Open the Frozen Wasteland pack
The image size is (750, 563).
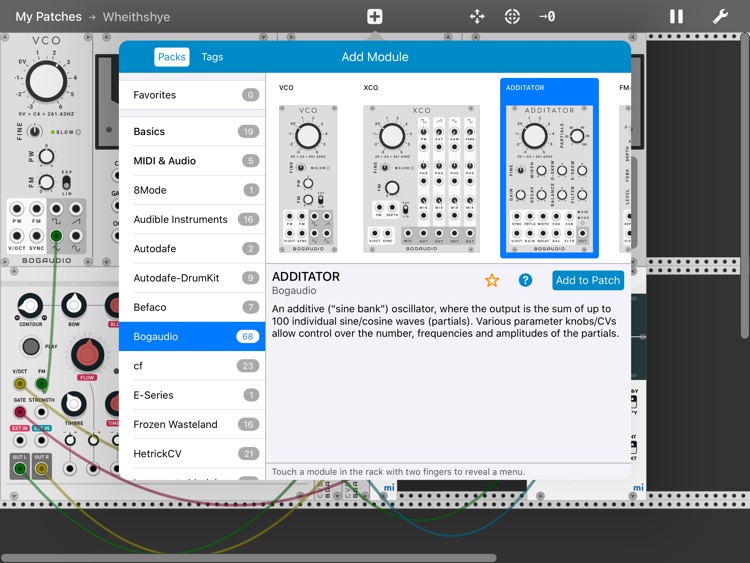tap(192, 424)
